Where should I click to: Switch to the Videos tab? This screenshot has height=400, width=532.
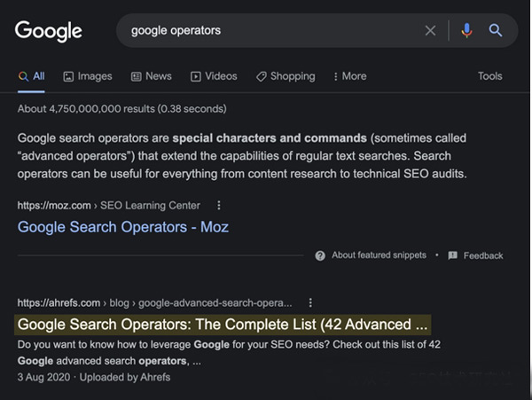[214, 76]
